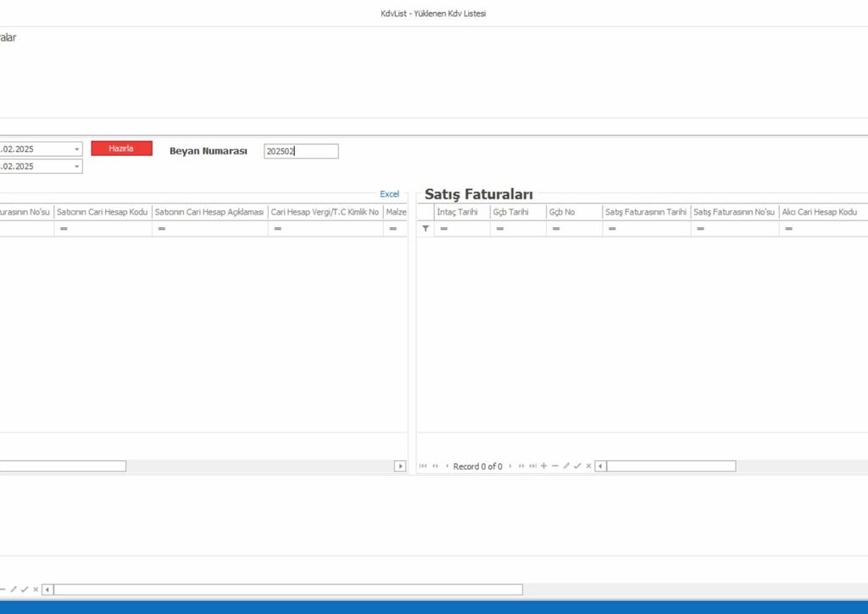Add a new record with the plus icon

click(x=543, y=466)
